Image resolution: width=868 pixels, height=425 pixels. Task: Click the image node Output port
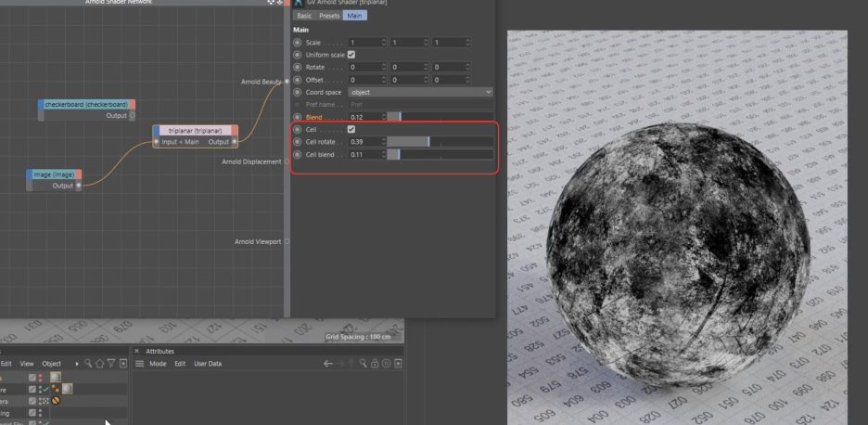pos(78,186)
